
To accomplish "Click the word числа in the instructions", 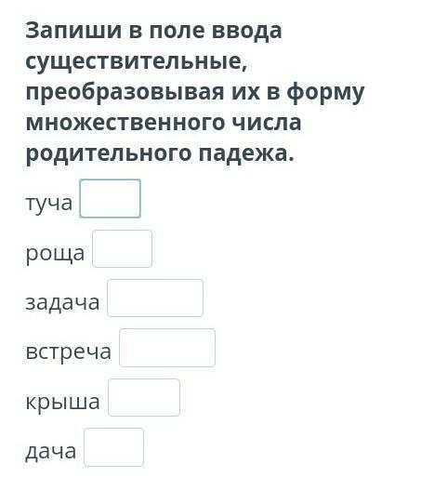I will pos(266,123).
